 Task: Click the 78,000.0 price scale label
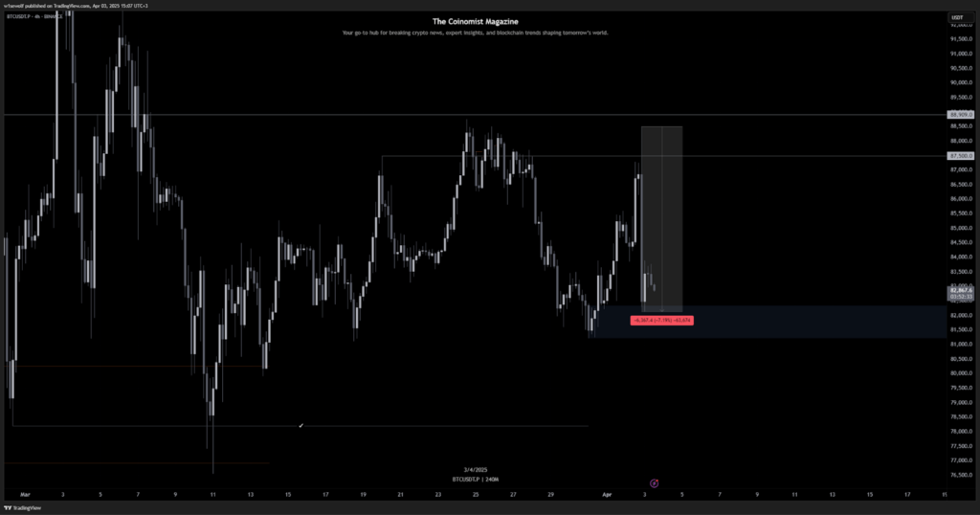961,432
